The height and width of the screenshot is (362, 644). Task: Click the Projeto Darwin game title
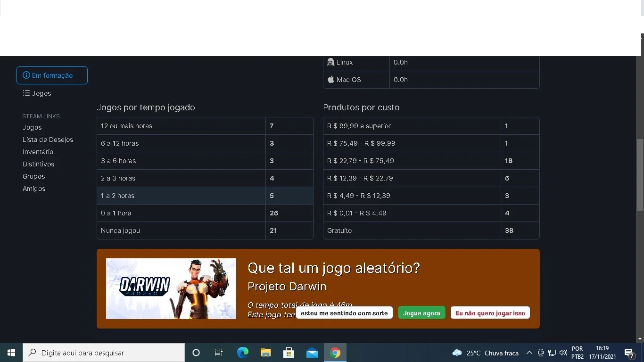pos(287,287)
